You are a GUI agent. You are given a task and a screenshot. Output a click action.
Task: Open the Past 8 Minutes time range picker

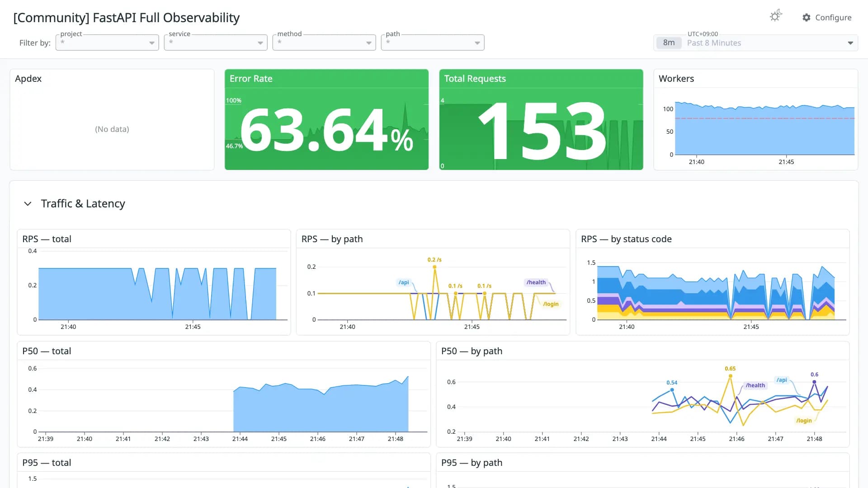click(756, 43)
